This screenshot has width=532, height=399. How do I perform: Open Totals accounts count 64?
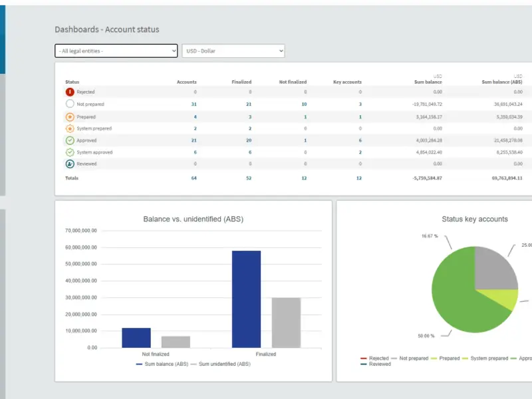(194, 178)
